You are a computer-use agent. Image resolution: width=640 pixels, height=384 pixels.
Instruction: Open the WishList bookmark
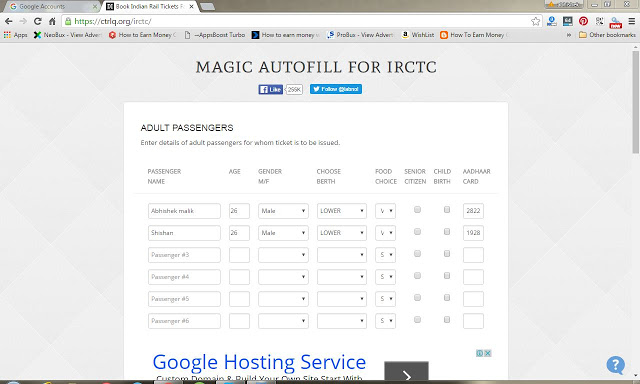click(418, 35)
